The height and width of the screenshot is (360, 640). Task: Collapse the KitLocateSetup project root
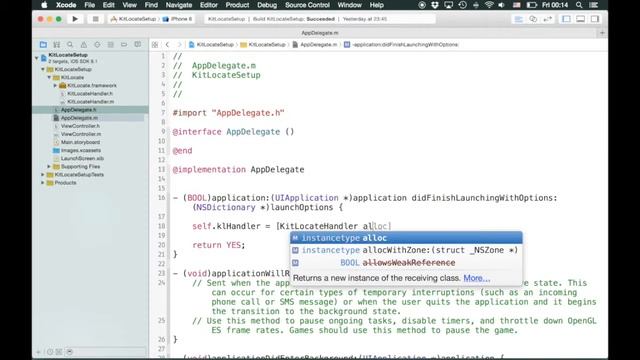[x=37, y=58]
